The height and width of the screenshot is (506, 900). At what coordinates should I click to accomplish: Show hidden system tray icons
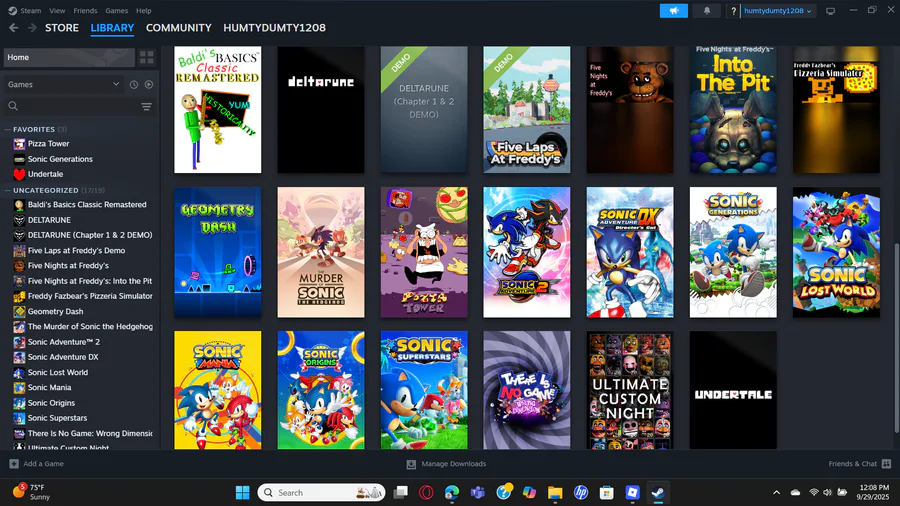777,492
